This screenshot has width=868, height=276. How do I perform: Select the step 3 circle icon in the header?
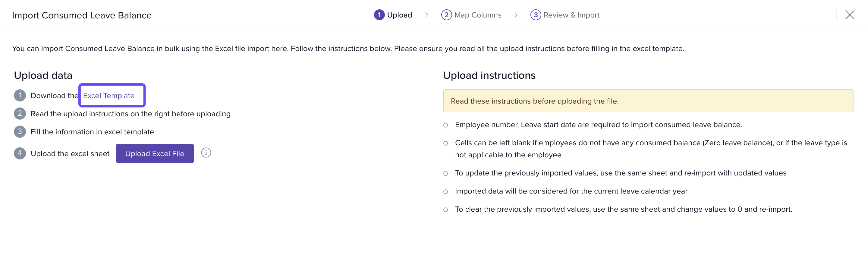coord(536,15)
